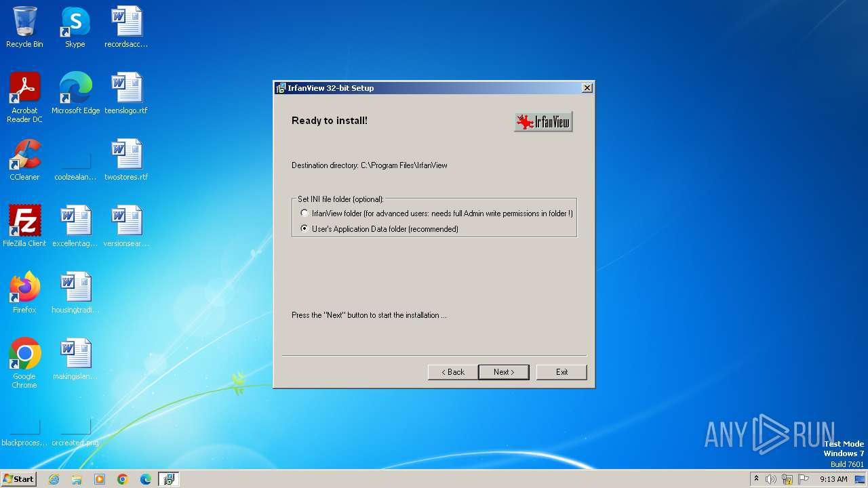Image resolution: width=868 pixels, height=488 pixels.
Task: Click the Action Center flag icon
Action: (804, 479)
